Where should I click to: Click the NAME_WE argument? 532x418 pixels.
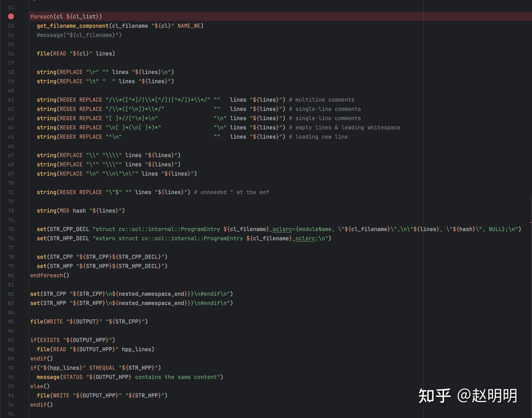tap(189, 26)
